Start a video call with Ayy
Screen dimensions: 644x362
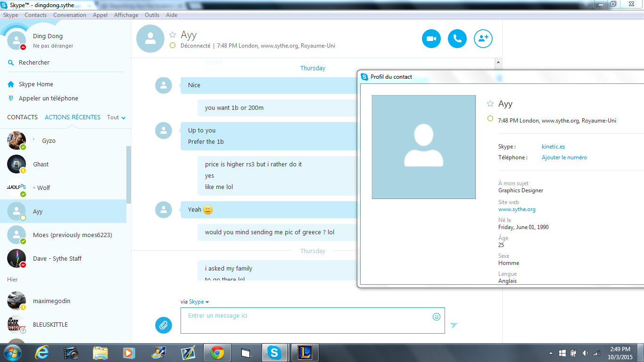tap(431, 39)
